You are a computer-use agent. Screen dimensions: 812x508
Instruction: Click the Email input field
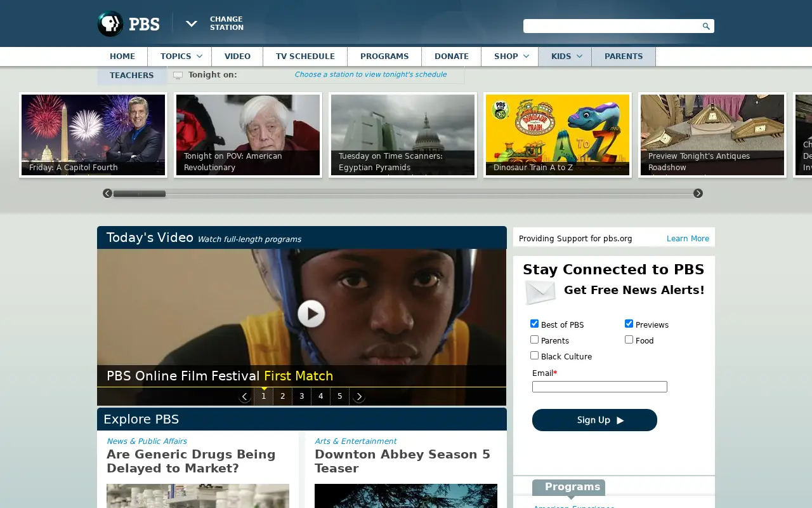tap(599, 387)
